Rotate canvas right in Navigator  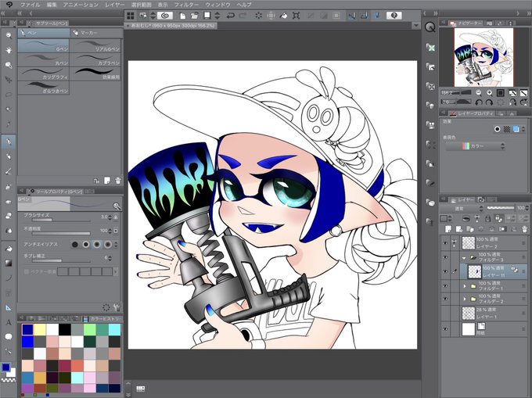point(489,102)
